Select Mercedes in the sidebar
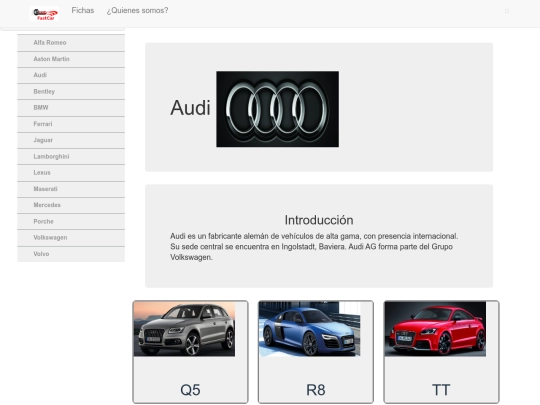The height and width of the screenshot is (405, 540). (71, 205)
